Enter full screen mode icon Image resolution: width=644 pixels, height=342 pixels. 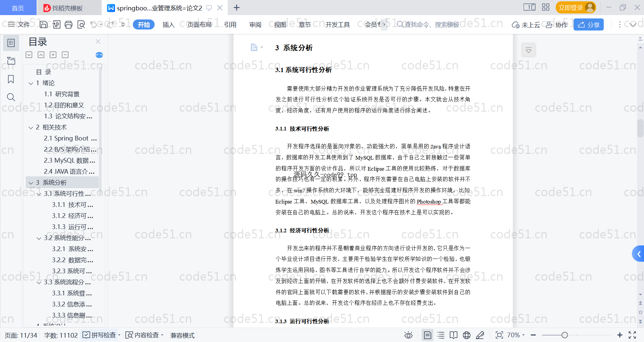click(632, 335)
